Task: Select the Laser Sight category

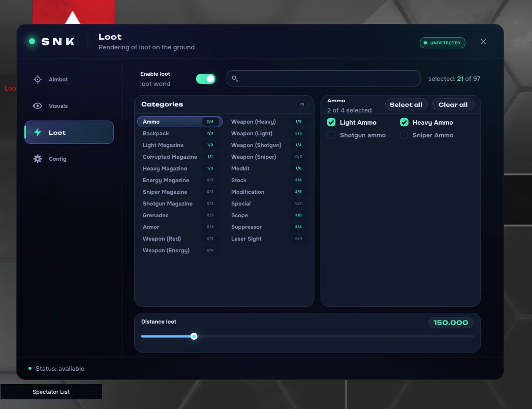Action: [268, 239]
